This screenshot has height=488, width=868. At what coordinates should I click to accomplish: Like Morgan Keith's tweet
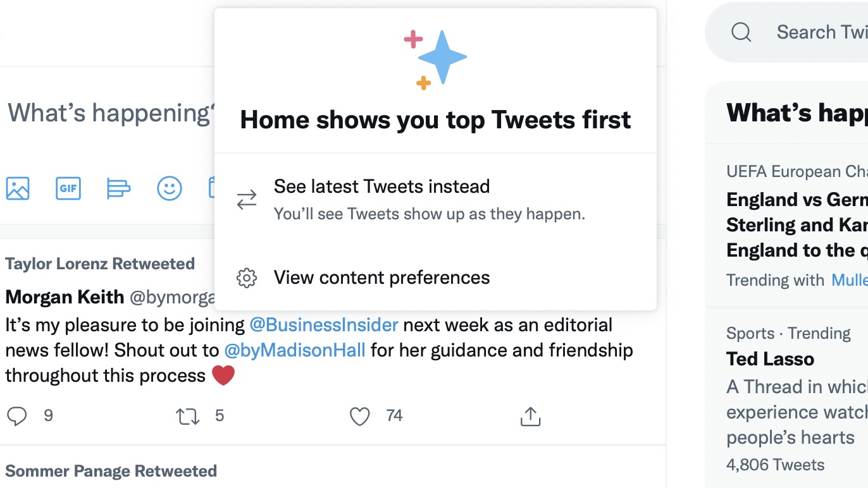click(x=359, y=416)
